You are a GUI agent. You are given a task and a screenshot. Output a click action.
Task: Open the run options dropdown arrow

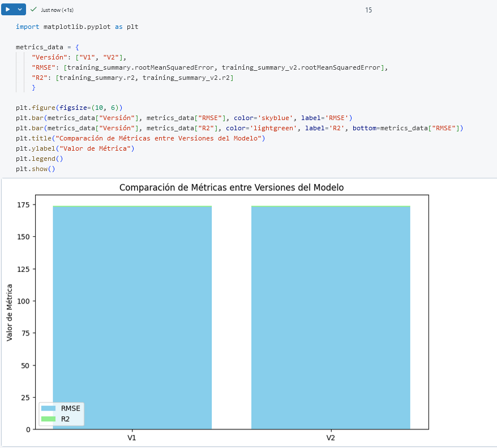tap(20, 10)
